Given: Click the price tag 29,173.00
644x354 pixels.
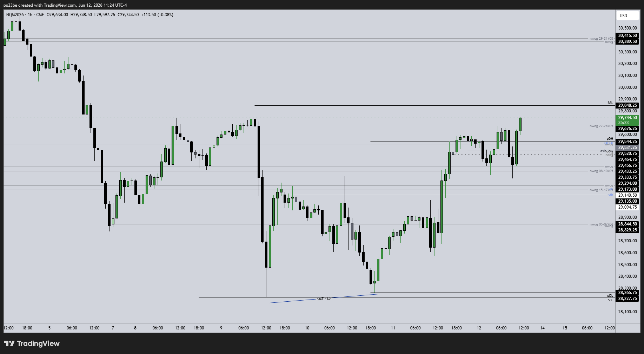Looking at the screenshot, I should (628, 189).
